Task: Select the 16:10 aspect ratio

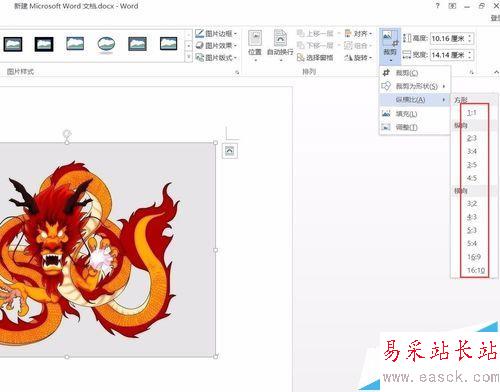Action: 476,270
